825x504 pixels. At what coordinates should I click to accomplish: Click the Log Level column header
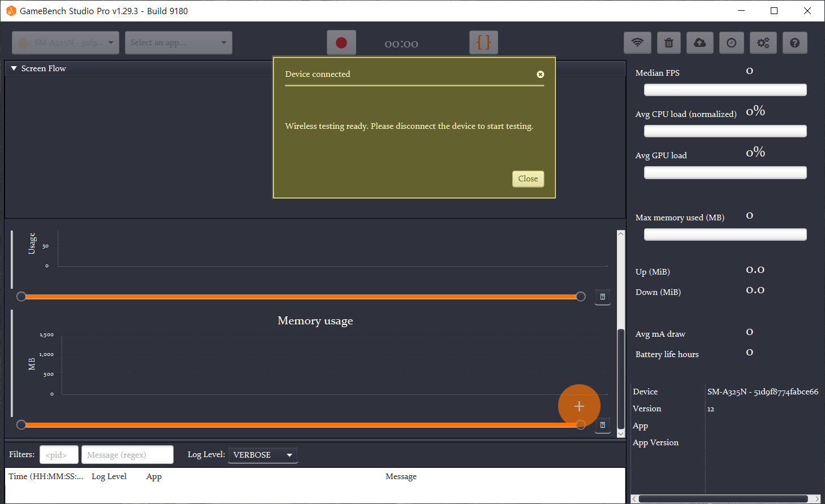tap(109, 476)
